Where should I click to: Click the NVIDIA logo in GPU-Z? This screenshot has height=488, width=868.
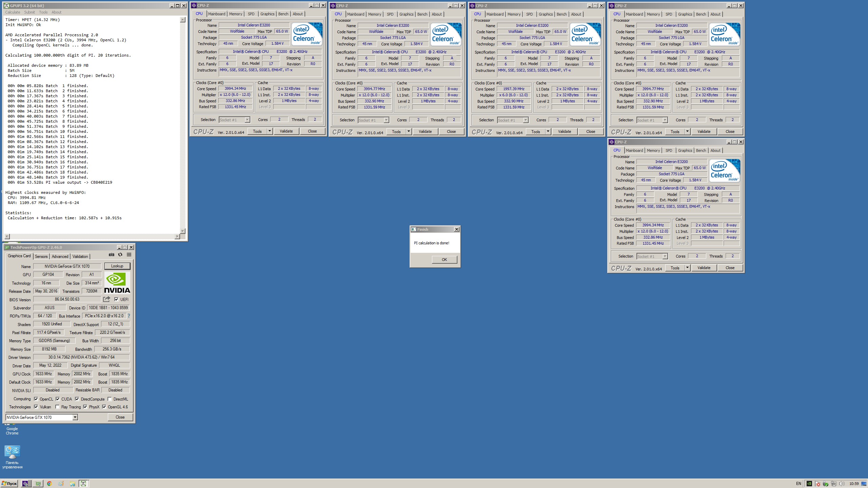click(117, 283)
